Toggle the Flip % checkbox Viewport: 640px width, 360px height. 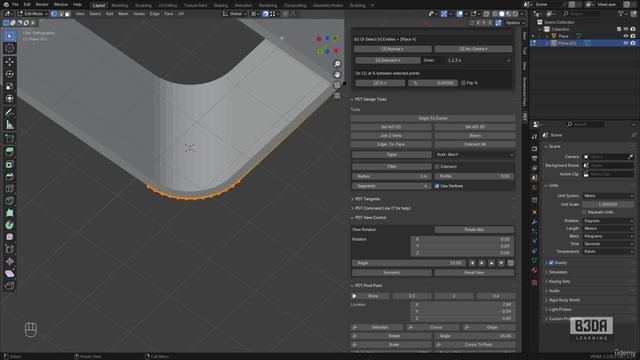[x=463, y=83]
